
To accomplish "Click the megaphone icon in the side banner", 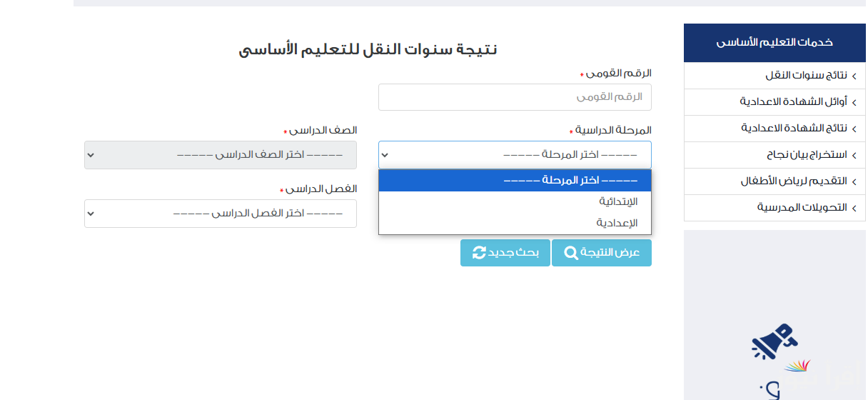I will [773, 342].
